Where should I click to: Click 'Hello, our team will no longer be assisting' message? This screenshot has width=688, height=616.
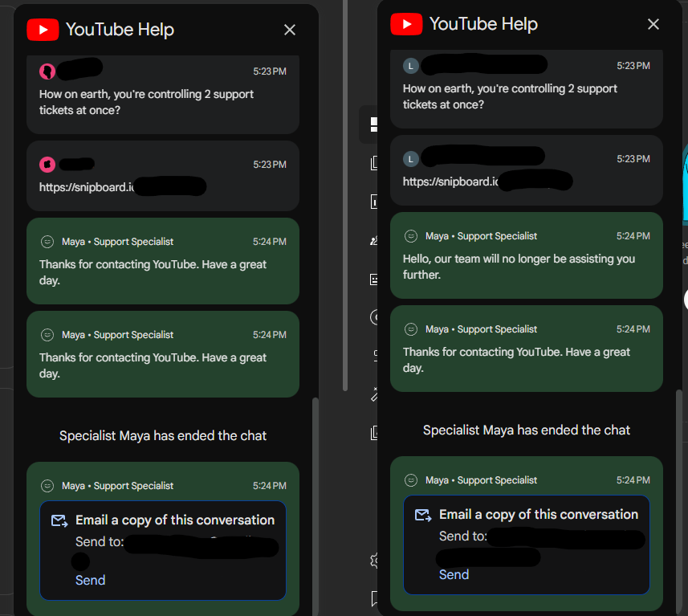point(519,267)
